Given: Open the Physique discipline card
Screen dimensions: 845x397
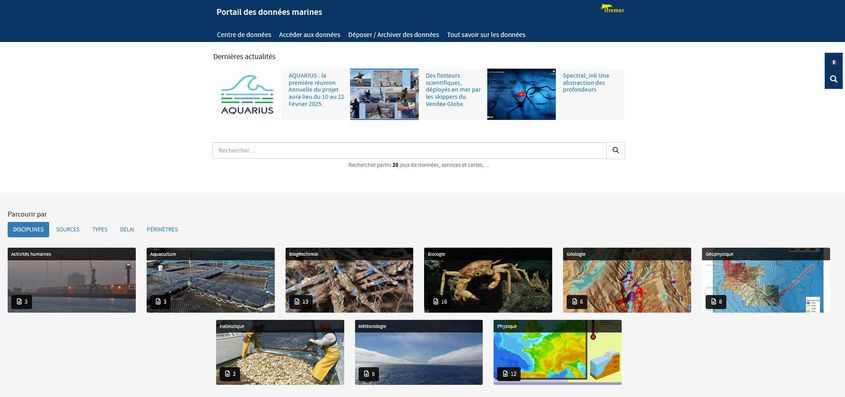Looking at the screenshot, I should pos(557,352).
